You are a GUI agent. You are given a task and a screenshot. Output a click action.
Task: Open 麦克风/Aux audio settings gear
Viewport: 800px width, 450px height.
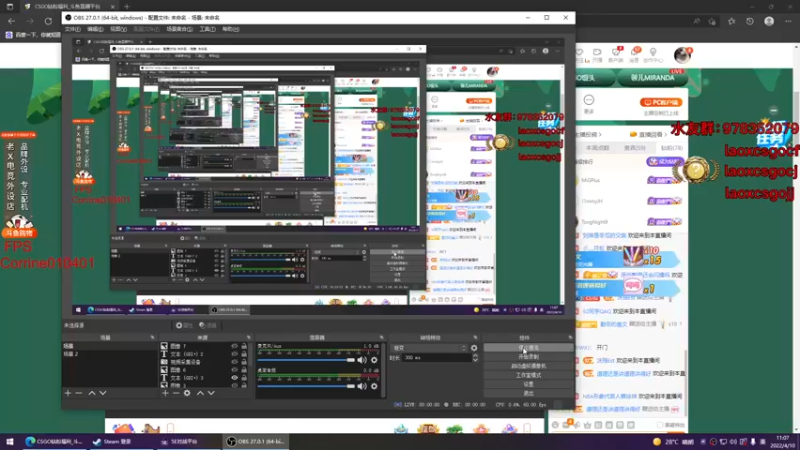pos(374,360)
